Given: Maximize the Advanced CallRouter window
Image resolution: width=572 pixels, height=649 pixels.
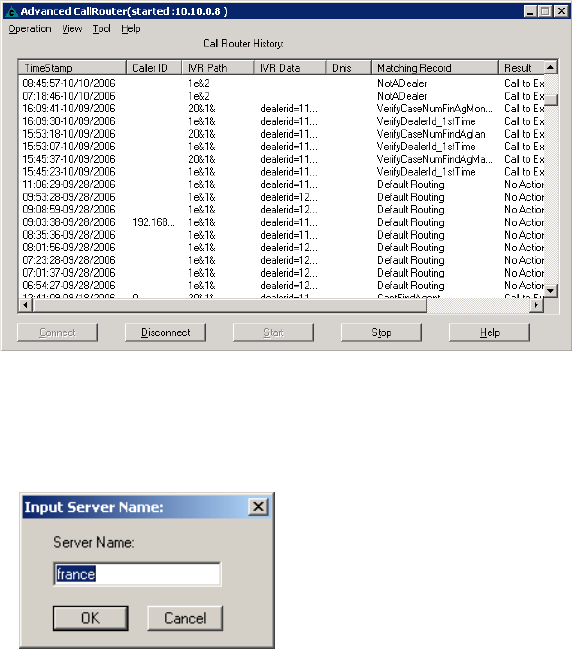Looking at the screenshot, I should [546, 11].
